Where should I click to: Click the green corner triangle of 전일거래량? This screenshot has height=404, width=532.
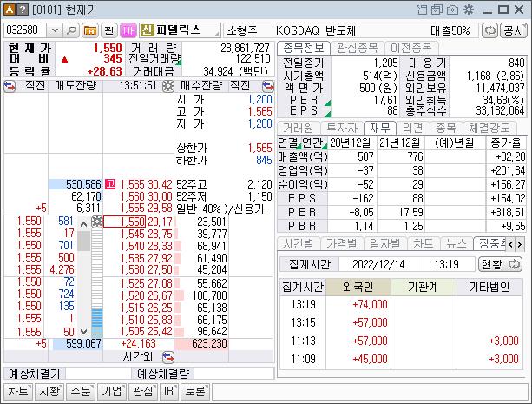click(x=179, y=63)
